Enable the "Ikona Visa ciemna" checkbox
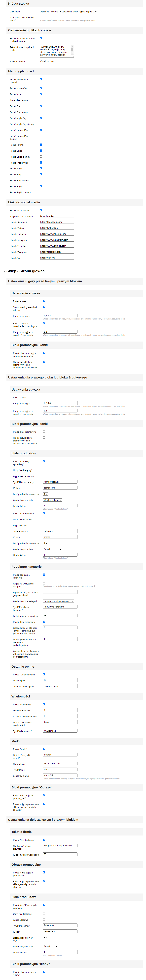The width and height of the screenshot is (146, 980). (41, 100)
